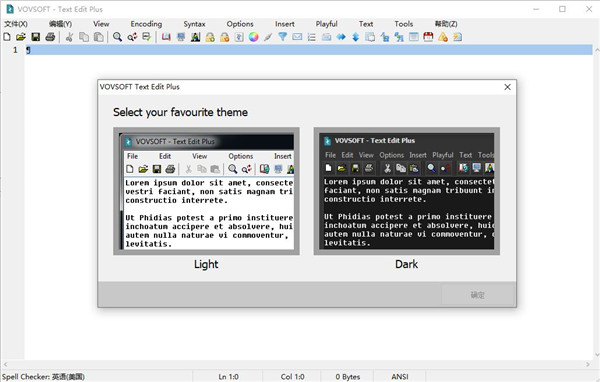The image size is (600, 382).
Task: Click the blue funnel Filter icon
Action: [282, 37]
